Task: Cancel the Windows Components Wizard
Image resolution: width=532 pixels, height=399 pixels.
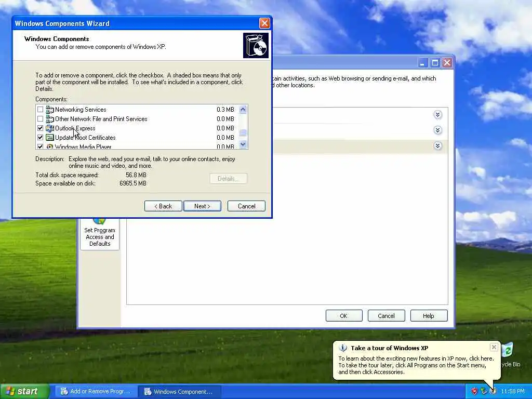Action: coord(246,206)
